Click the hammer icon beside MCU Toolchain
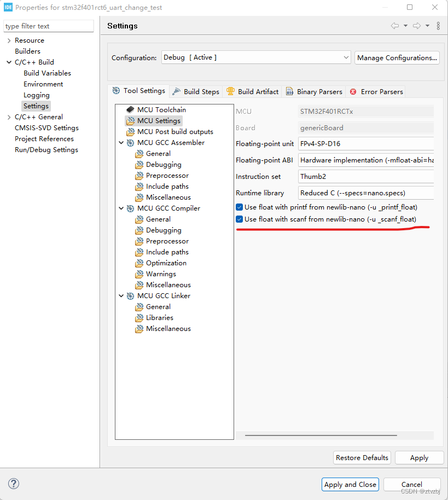Viewport: 448px width, 500px height. (130, 109)
